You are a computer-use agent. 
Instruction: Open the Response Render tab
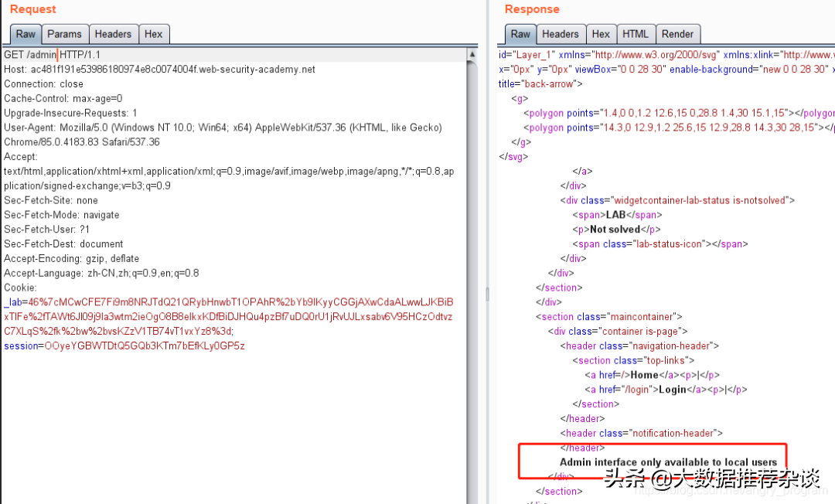click(x=677, y=34)
